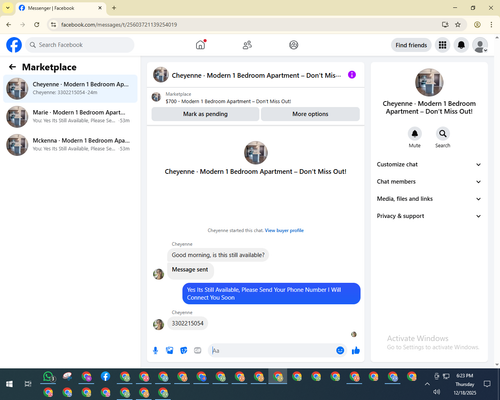
Task: Expand Chat members section
Action: tap(429, 182)
